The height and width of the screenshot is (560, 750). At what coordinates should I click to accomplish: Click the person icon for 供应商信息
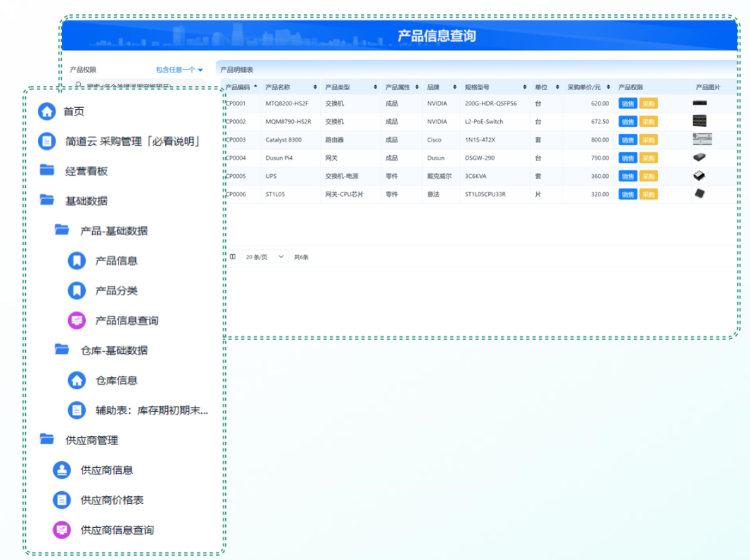point(61,470)
